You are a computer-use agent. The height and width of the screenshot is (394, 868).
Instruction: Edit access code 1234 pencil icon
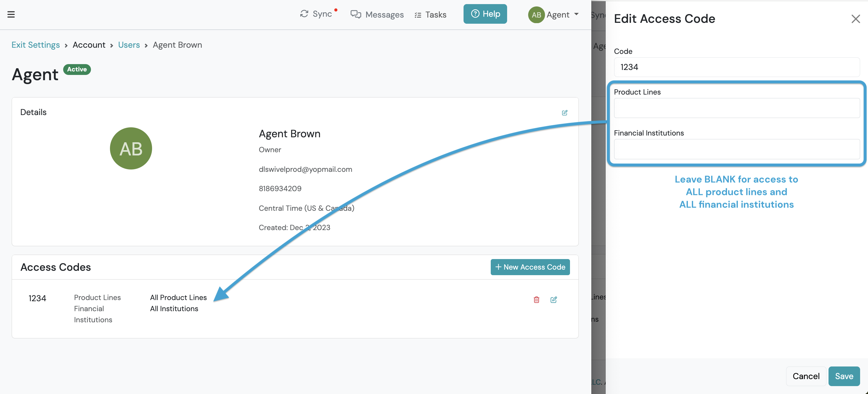554,299
